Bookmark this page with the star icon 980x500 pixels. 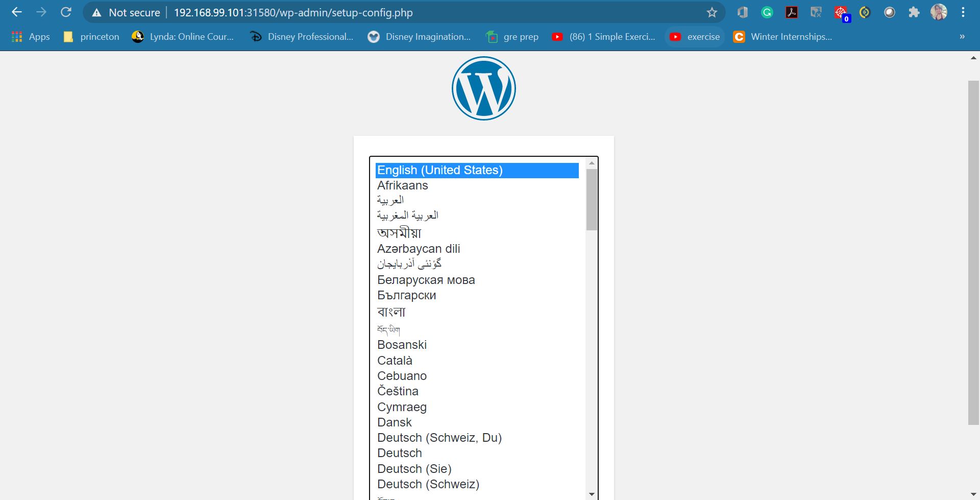click(712, 12)
